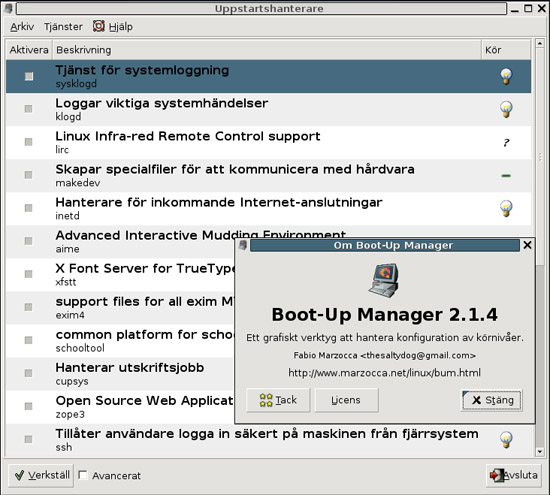Sort by the Aktivera column header
The height and width of the screenshot is (495, 550).
coord(29,50)
